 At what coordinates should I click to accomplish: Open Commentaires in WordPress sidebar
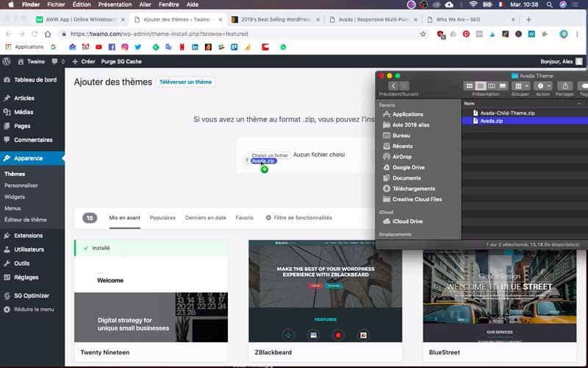pyautogui.click(x=32, y=140)
